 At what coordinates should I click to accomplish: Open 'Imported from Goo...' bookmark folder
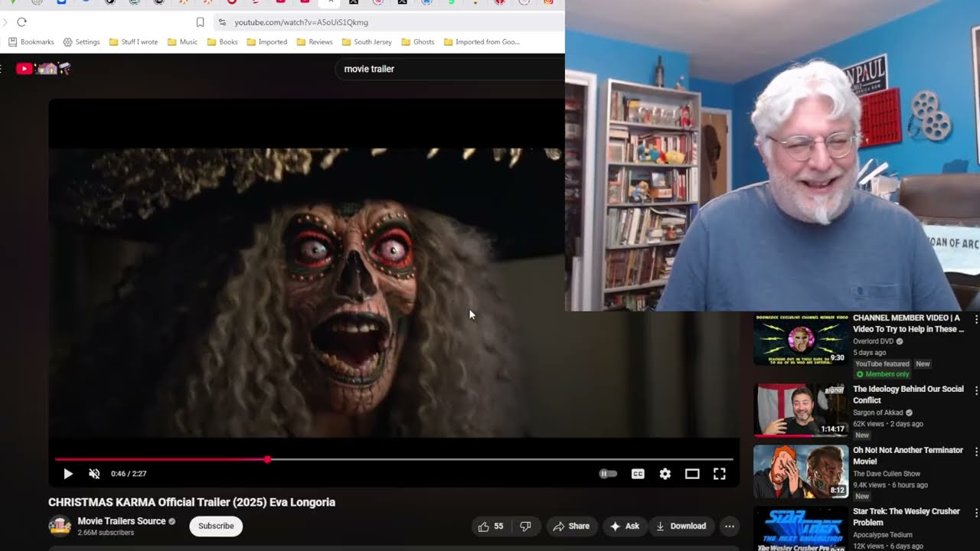482,42
